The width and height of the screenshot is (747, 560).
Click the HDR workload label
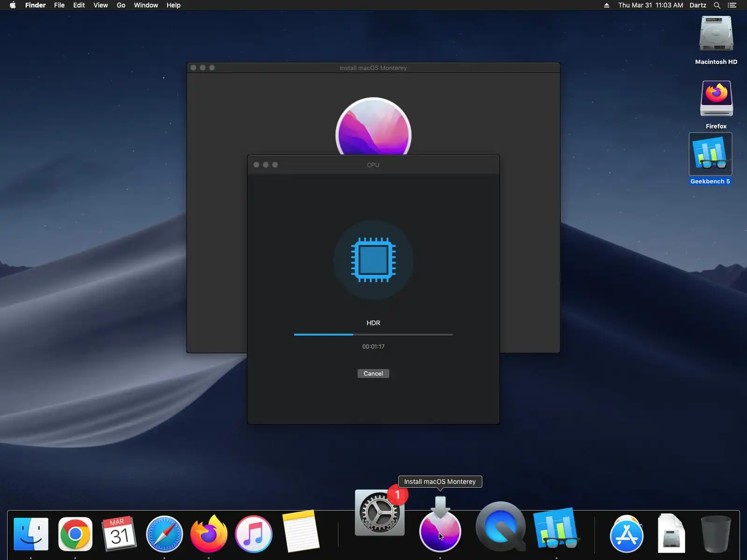(x=373, y=323)
